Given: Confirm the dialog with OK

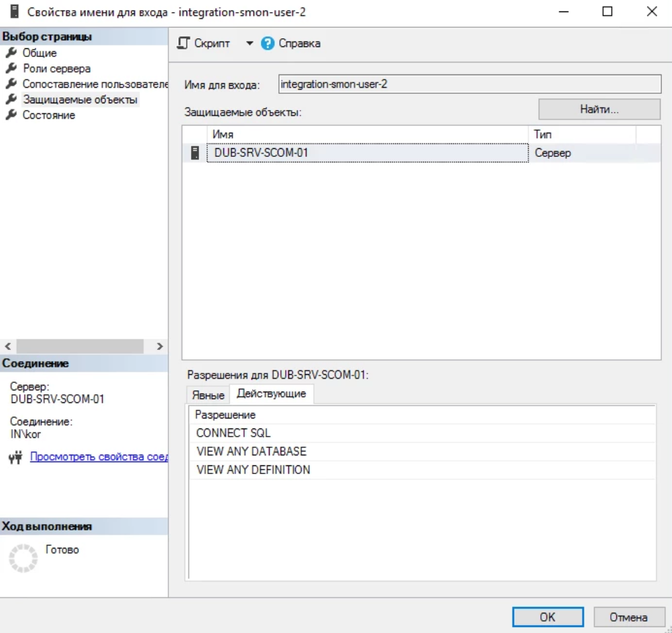Looking at the screenshot, I should [547, 617].
